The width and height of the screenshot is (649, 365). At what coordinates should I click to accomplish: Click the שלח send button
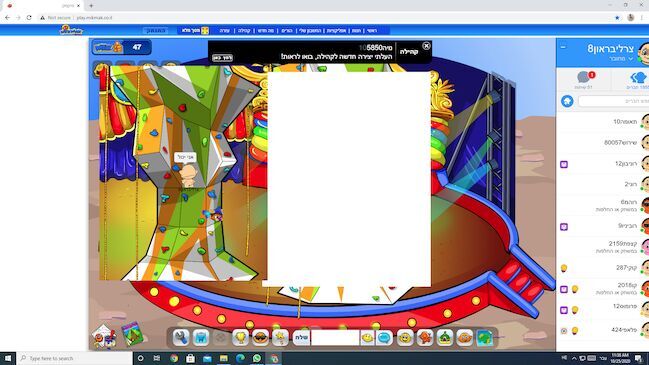(301, 338)
